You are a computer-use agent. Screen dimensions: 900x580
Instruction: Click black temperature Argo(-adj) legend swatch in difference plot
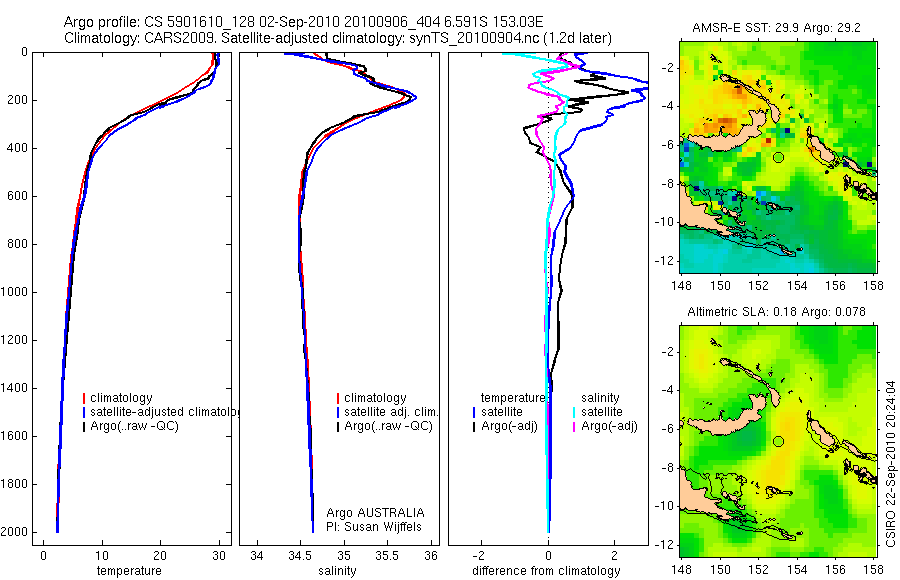point(474,427)
